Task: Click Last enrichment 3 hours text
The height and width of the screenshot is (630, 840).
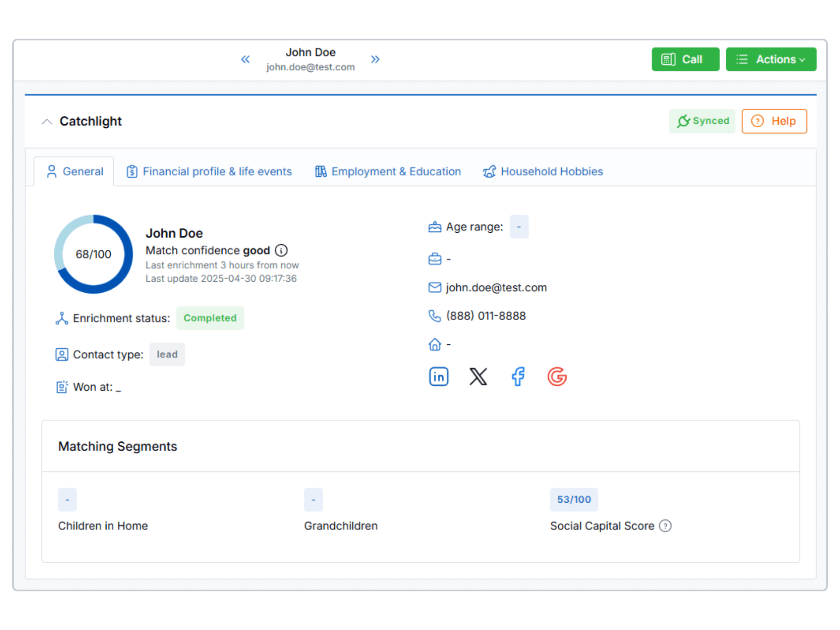Action: [x=222, y=265]
